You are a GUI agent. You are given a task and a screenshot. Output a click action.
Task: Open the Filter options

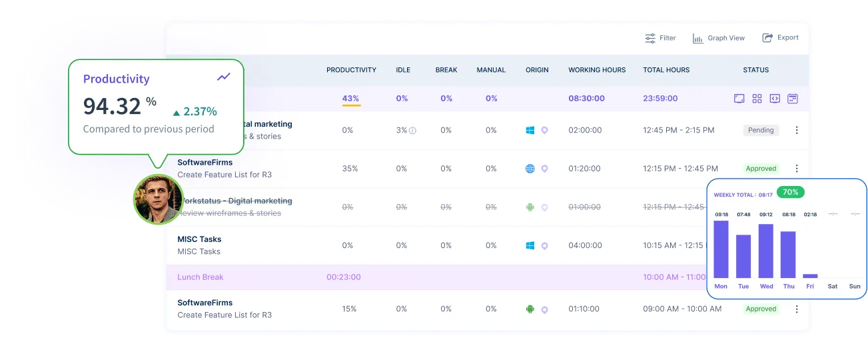[x=660, y=38]
